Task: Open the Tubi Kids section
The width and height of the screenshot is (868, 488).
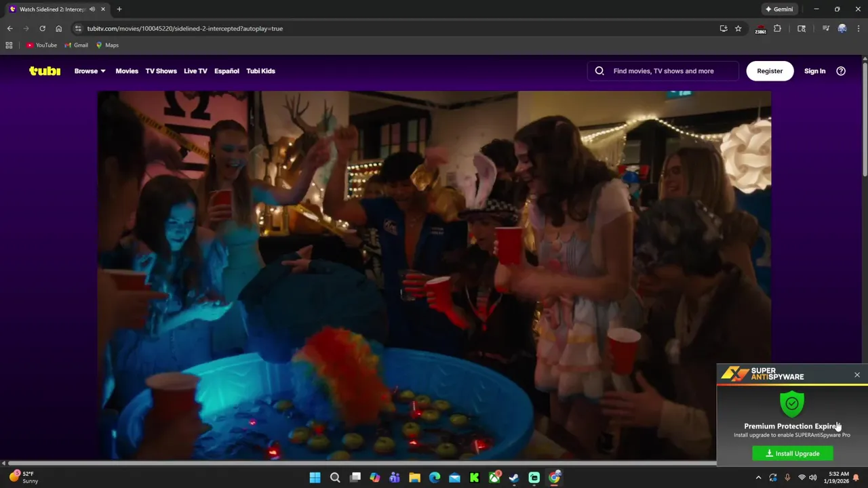Action: (x=260, y=70)
